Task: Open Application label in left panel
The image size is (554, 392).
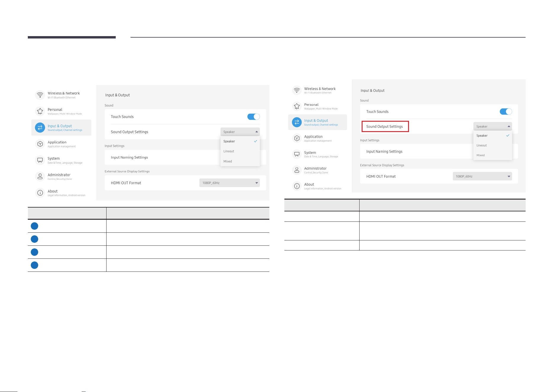Action: pos(57,142)
